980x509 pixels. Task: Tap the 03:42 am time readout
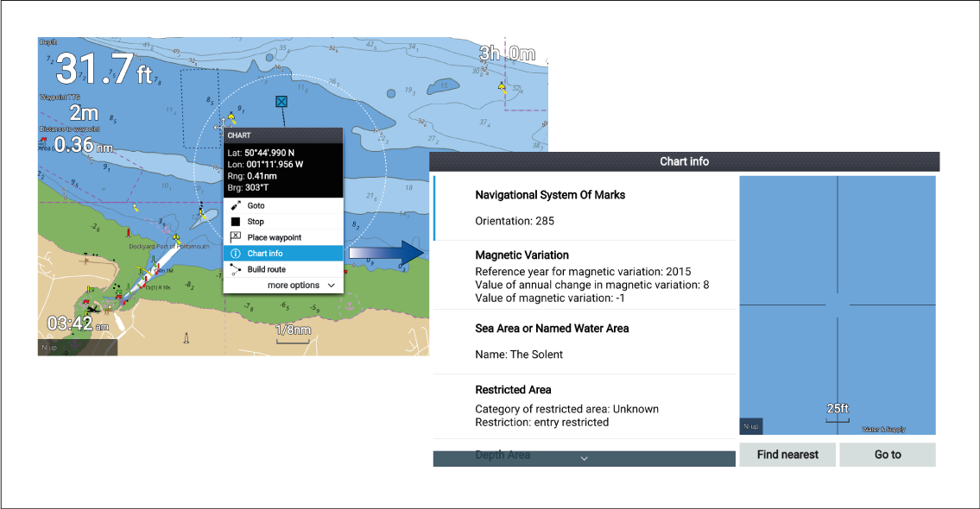click(x=78, y=324)
